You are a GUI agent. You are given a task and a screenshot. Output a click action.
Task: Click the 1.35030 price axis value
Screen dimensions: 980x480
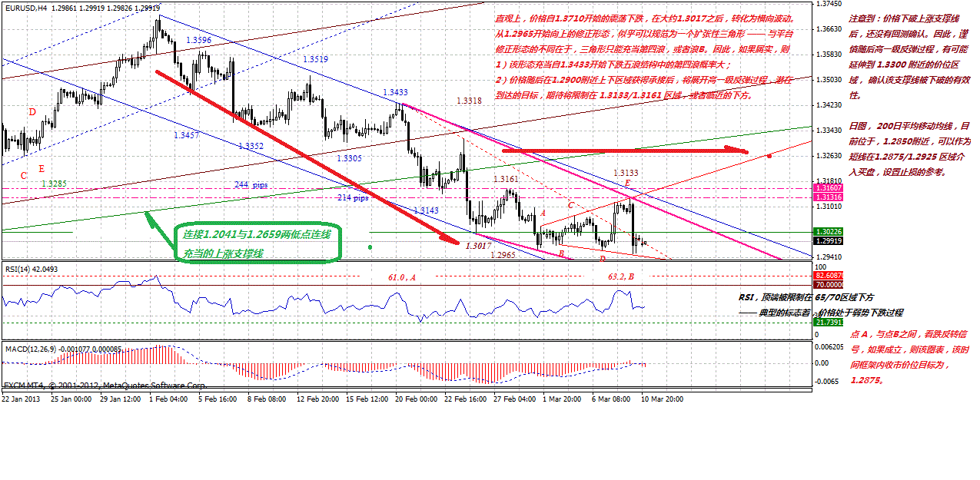pyautogui.click(x=829, y=79)
